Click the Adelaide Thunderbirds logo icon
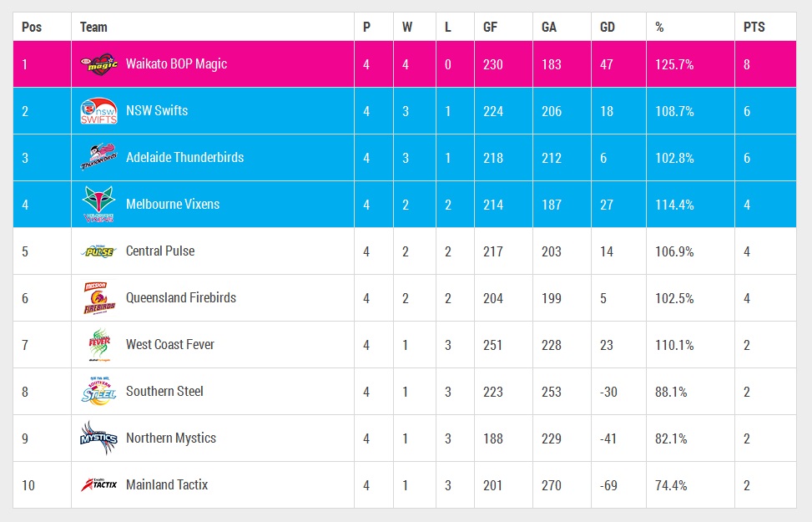 click(x=98, y=158)
